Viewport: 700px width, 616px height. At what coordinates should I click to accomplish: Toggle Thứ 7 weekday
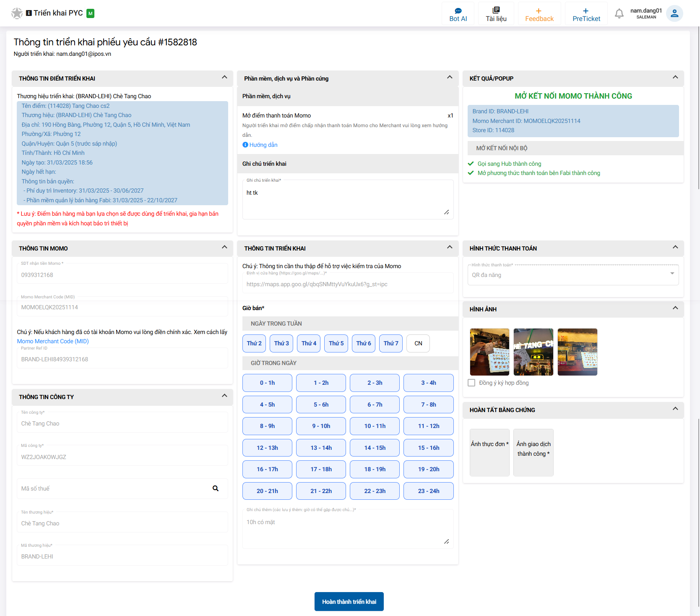(x=391, y=343)
